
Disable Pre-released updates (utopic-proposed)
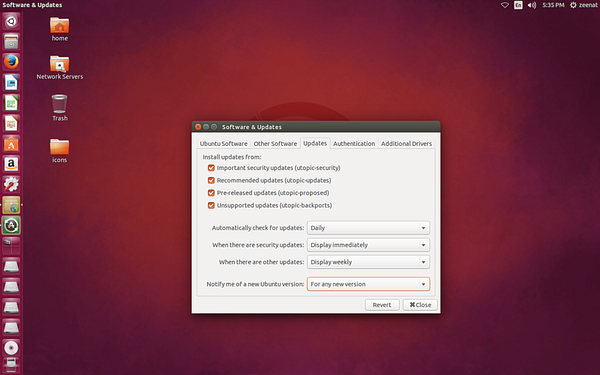211,193
